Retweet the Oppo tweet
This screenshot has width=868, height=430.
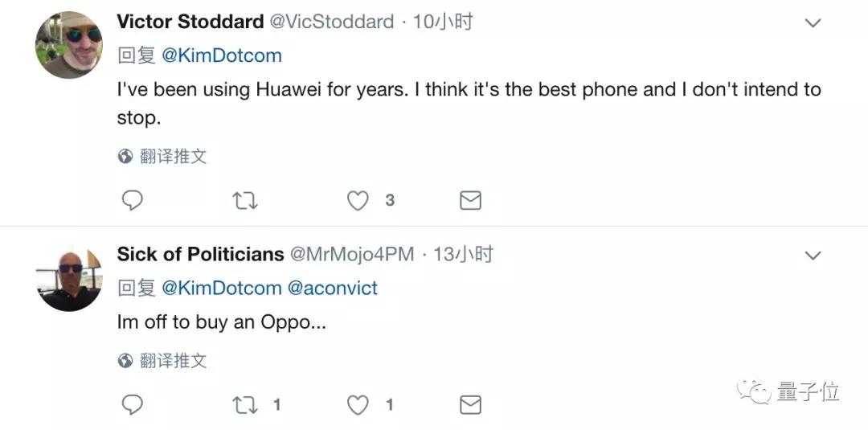point(244,404)
